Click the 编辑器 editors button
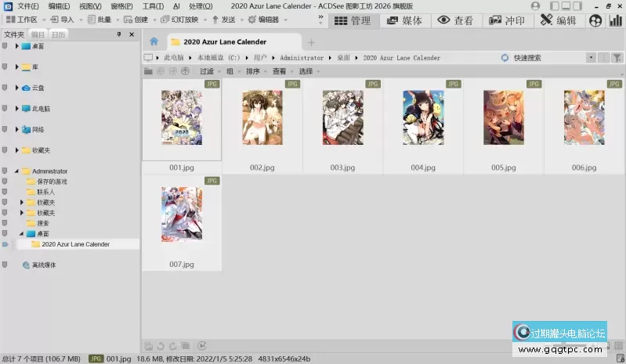The height and width of the screenshot is (364, 626). pos(263,19)
